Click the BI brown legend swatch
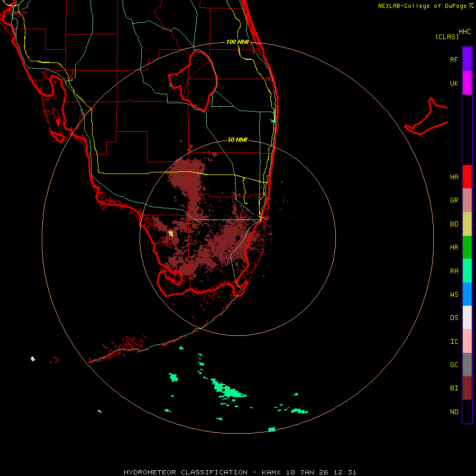This screenshot has height=476, width=476. (467, 388)
